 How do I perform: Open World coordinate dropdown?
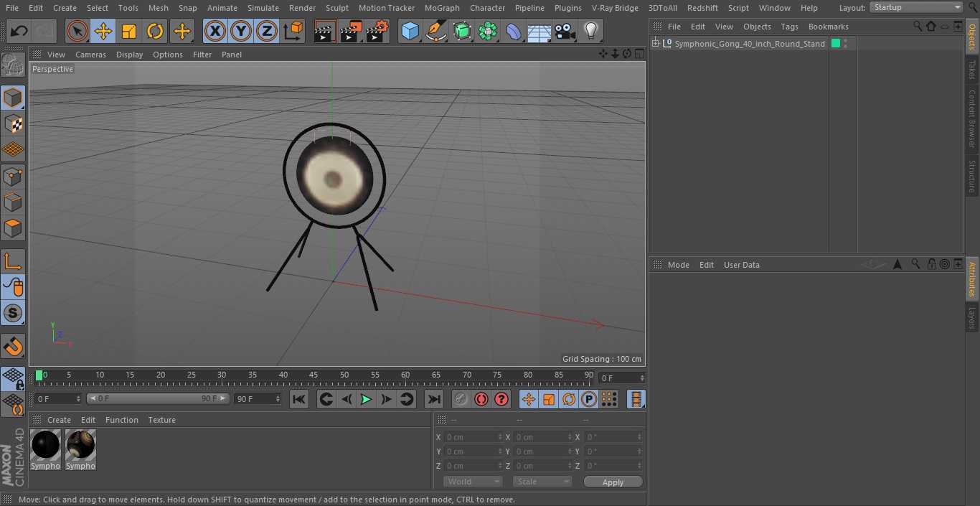[473, 482]
